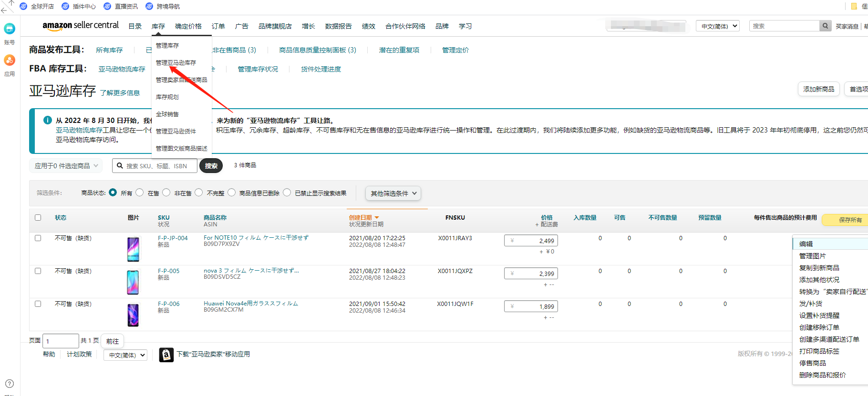
Task: Click the info icon in the notice banner
Action: pyautogui.click(x=48, y=120)
